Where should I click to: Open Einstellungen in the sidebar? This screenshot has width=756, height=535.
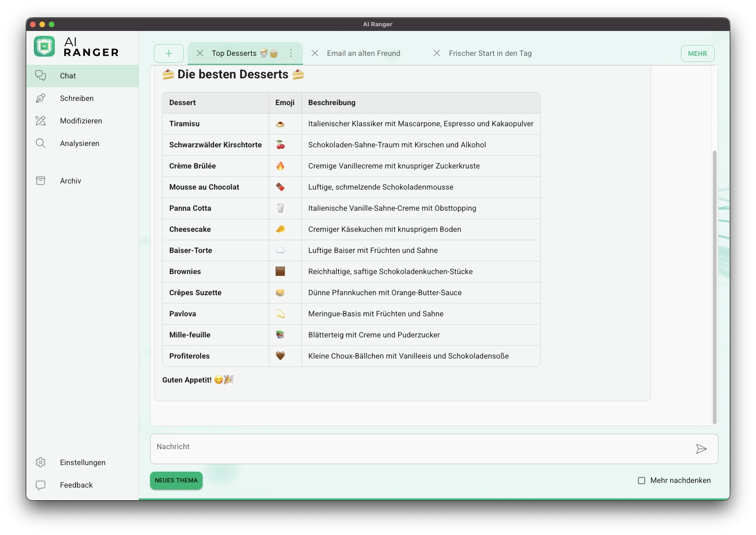(83, 462)
